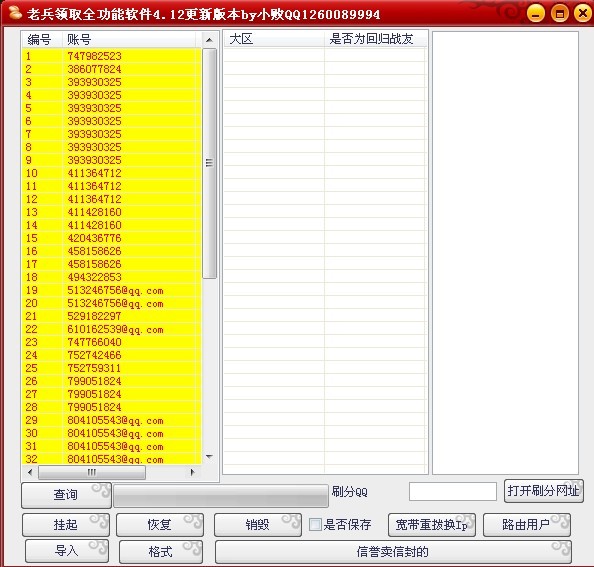Focus the 刷分QQ input field
The height and width of the screenshot is (567, 594).
point(453,491)
